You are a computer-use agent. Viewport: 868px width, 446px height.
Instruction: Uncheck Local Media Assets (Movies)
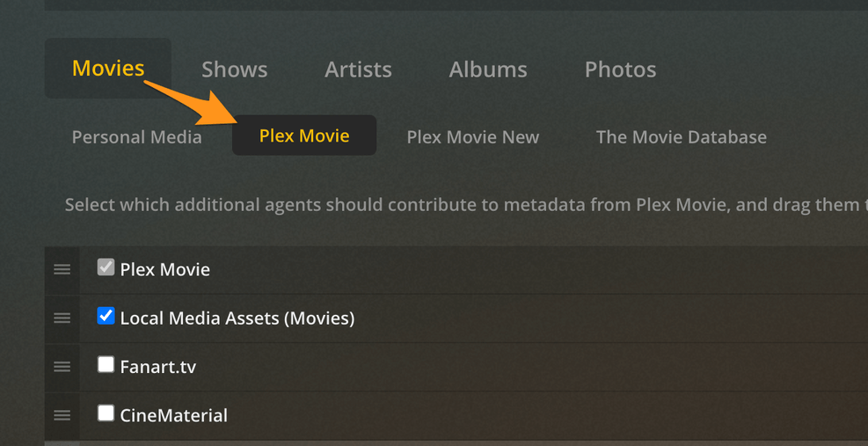(106, 316)
